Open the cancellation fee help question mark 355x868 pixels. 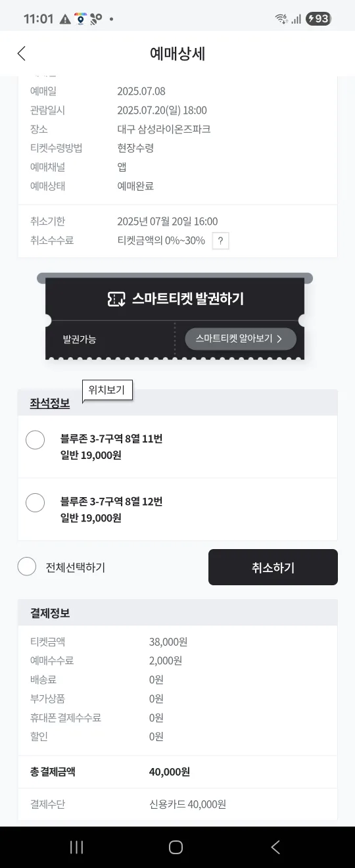tap(221, 241)
